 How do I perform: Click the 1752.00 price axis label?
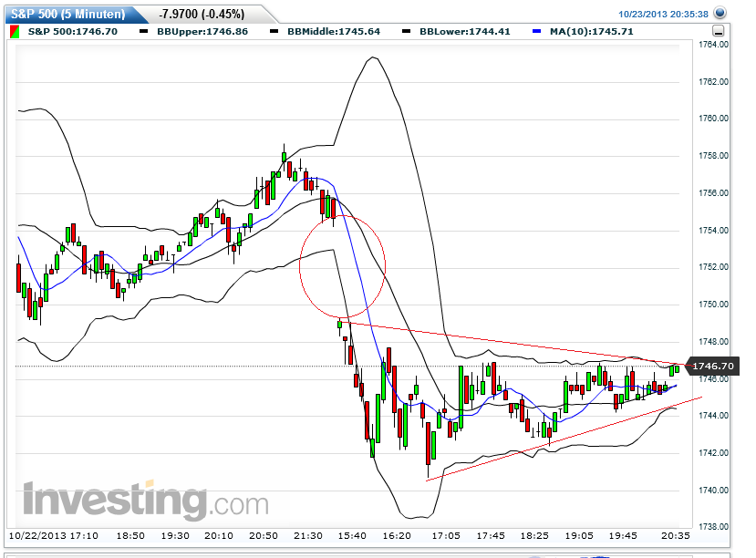pyautogui.click(x=713, y=267)
